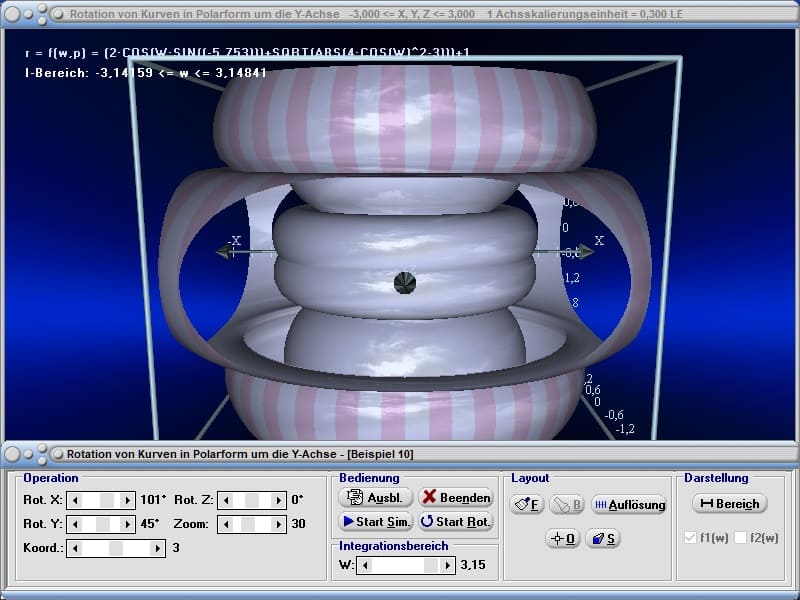Click the O origin layout button
This screenshot has height=600, width=800.
click(x=563, y=538)
